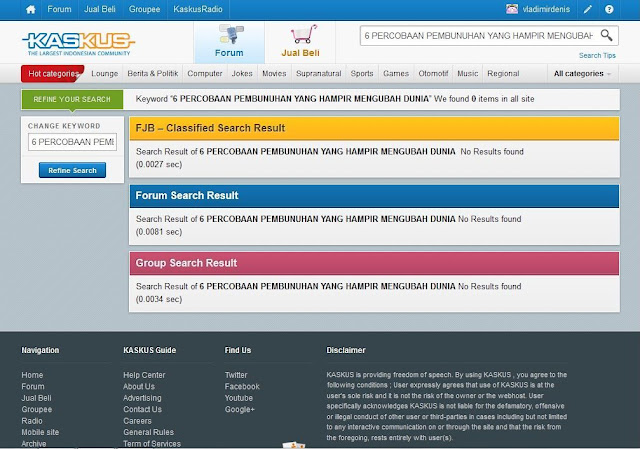The width and height of the screenshot is (640, 449).
Task: Open Forum section with microphone icon
Action: coord(229,42)
